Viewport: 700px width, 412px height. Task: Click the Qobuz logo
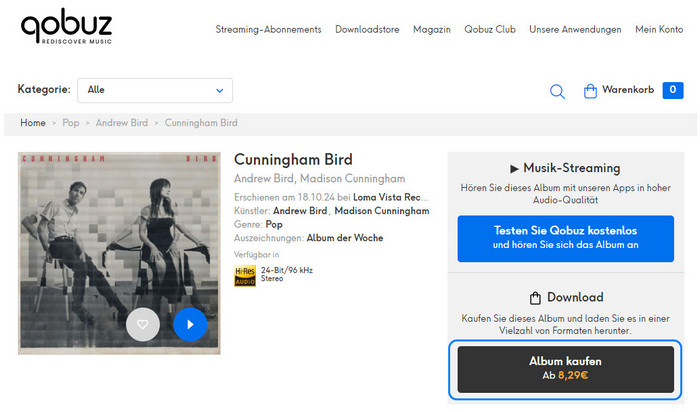66,26
